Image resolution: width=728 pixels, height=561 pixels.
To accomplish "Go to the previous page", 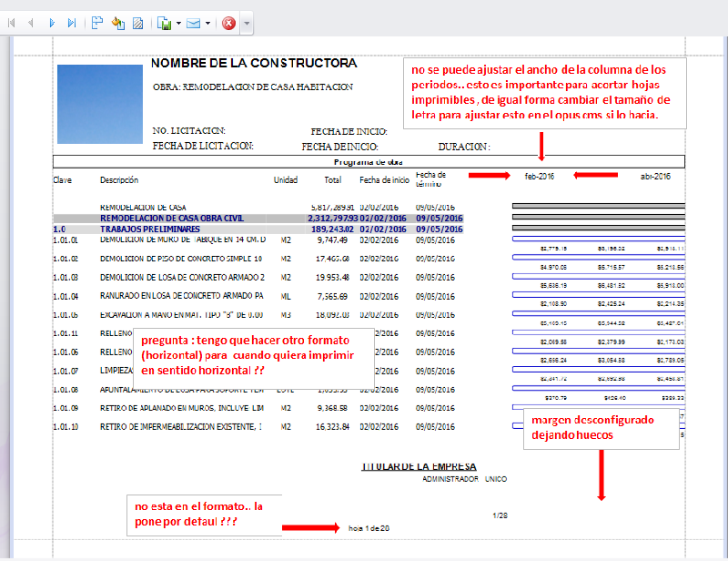I will (31, 23).
